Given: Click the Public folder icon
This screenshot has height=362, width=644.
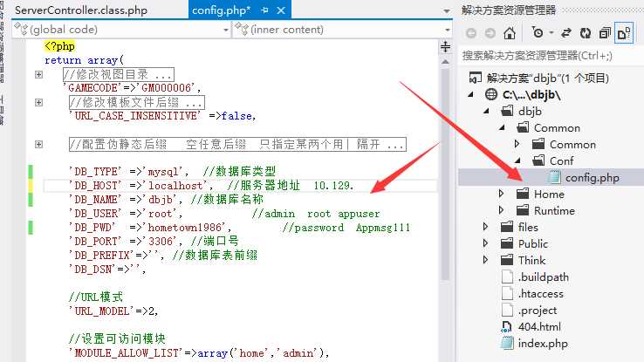Looking at the screenshot, I should pyautogui.click(x=507, y=243).
